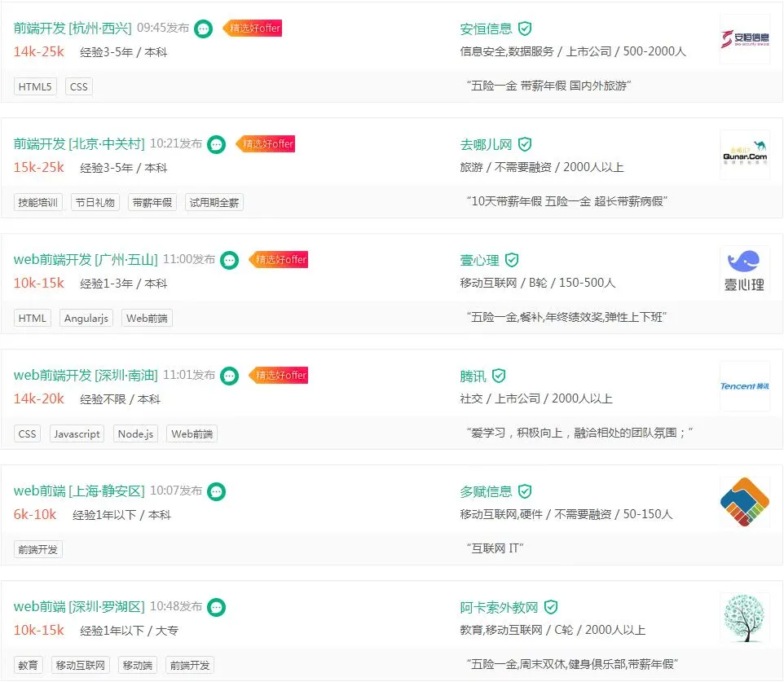
Task: Click the Tencent company logo
Action: [x=745, y=386]
